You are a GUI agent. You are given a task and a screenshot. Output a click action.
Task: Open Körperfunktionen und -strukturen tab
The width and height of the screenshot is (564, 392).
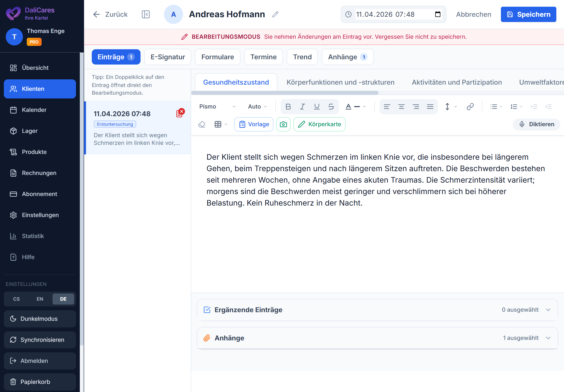(340, 82)
